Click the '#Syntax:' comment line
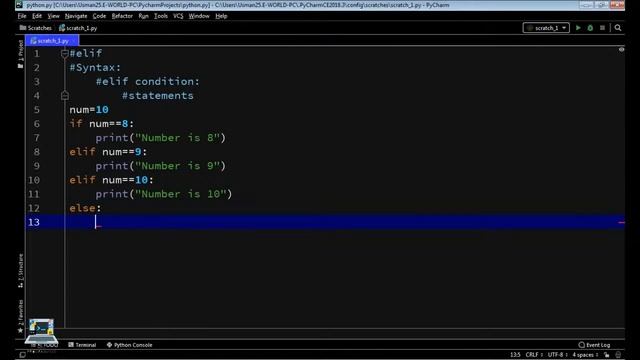 (x=95, y=67)
